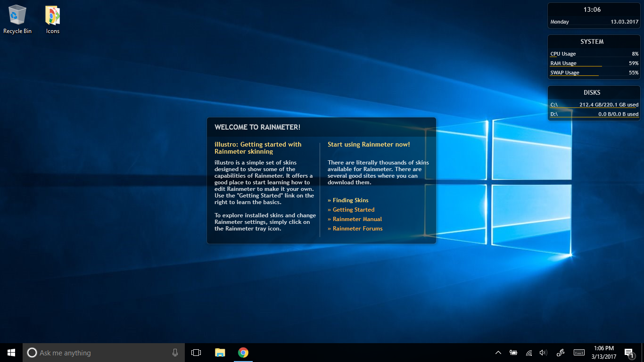The height and width of the screenshot is (362, 644).
Task: Open File Explorer from taskbar
Action: (220, 353)
